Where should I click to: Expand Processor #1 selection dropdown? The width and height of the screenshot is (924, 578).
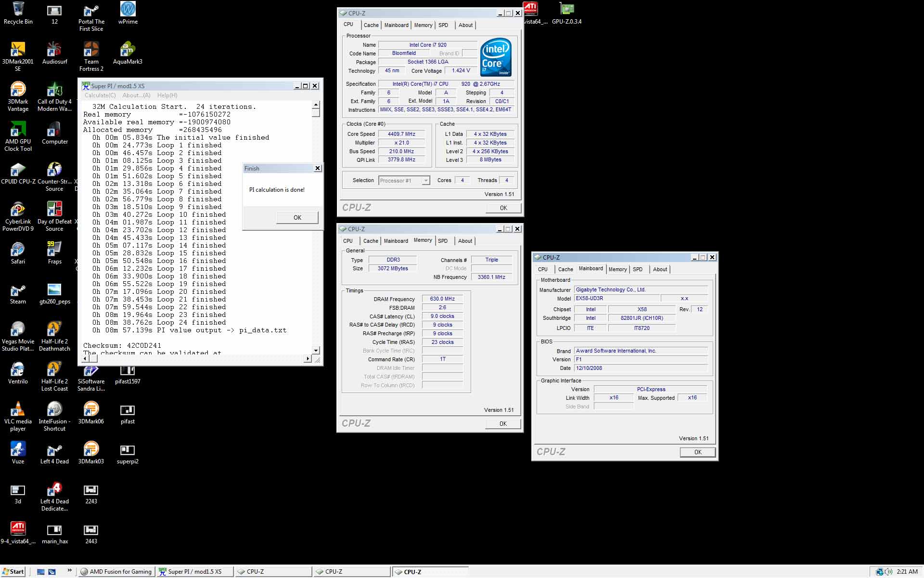pyautogui.click(x=425, y=181)
